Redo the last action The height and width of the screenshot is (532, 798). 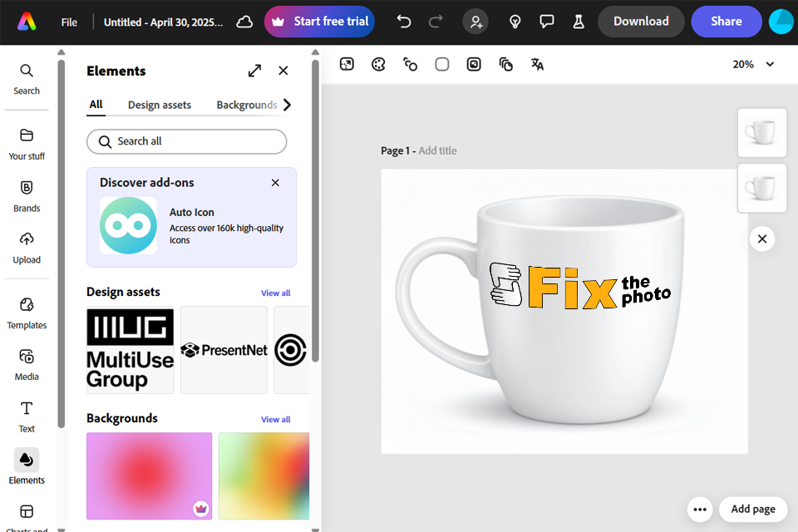point(436,22)
